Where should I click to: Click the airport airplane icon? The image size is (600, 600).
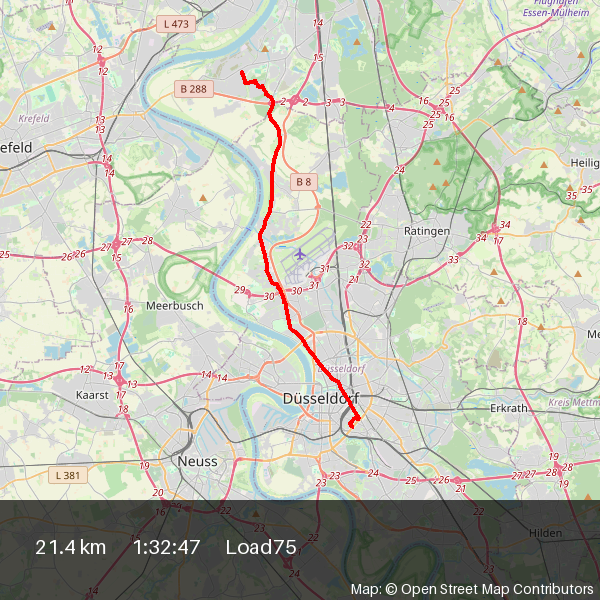pos(300,254)
